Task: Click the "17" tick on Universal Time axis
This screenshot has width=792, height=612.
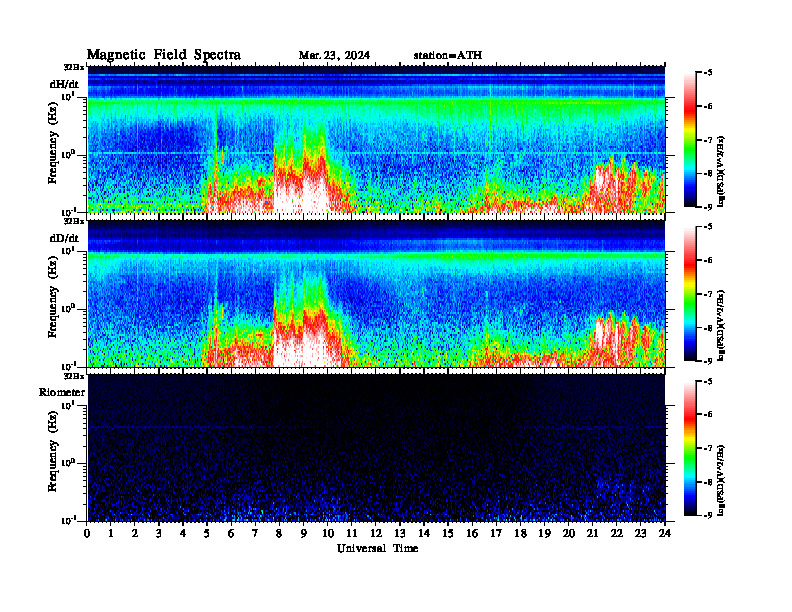Action: tap(496, 533)
